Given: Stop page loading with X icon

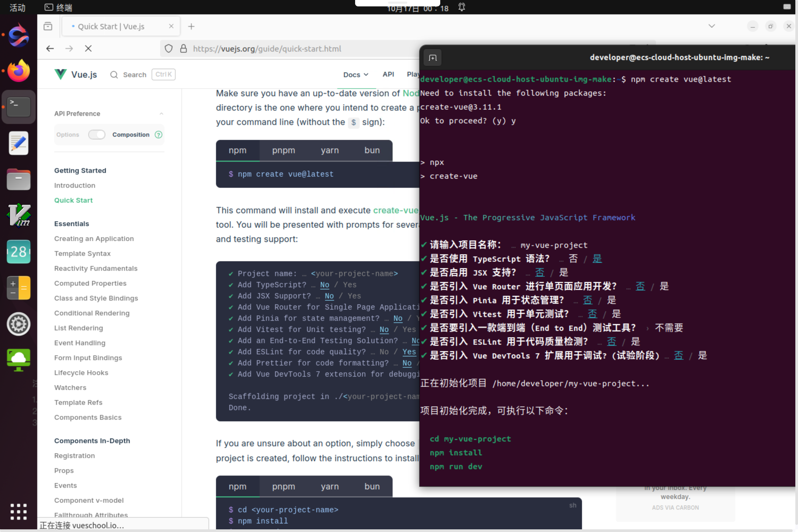Looking at the screenshot, I should coord(88,48).
